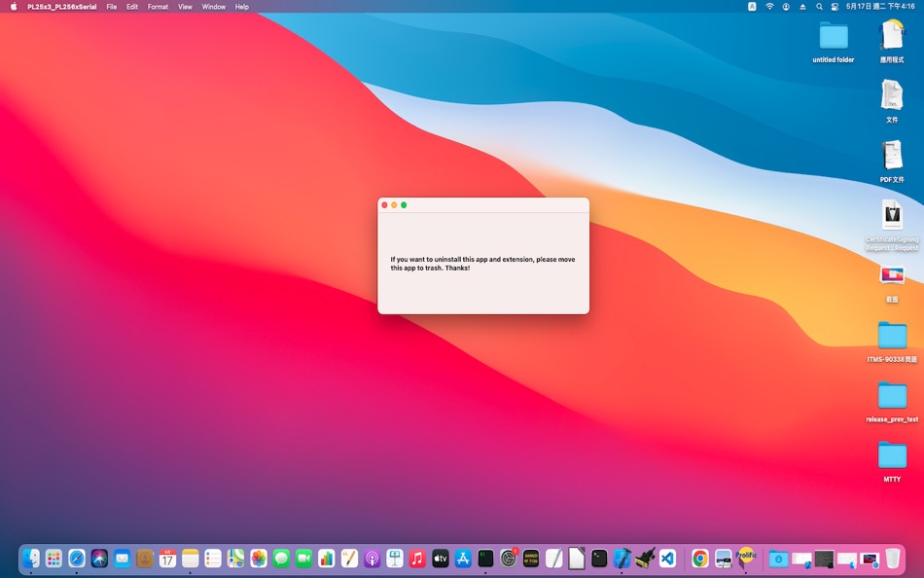The image size is (924, 578).
Task: Open the Format menu
Action: point(158,7)
